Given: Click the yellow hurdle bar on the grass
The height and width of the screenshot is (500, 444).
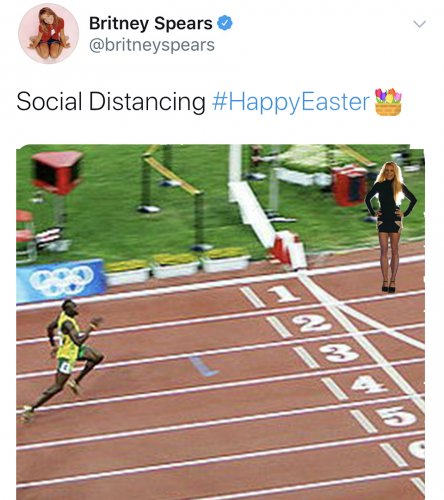Looking at the screenshot, I should pos(171,175).
